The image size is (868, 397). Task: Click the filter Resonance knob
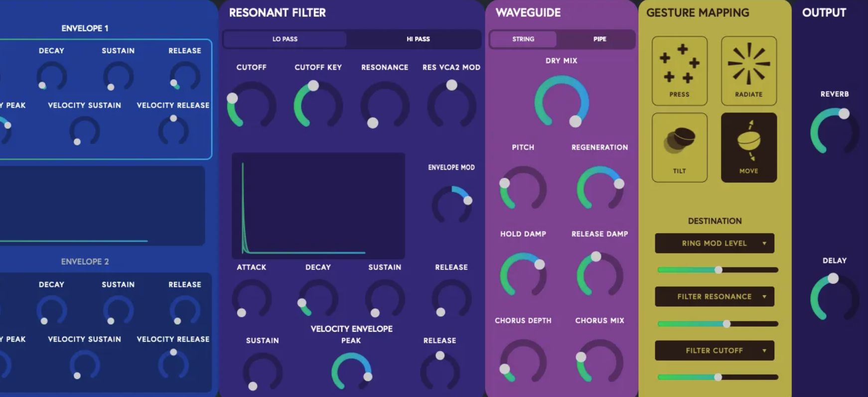(x=385, y=106)
